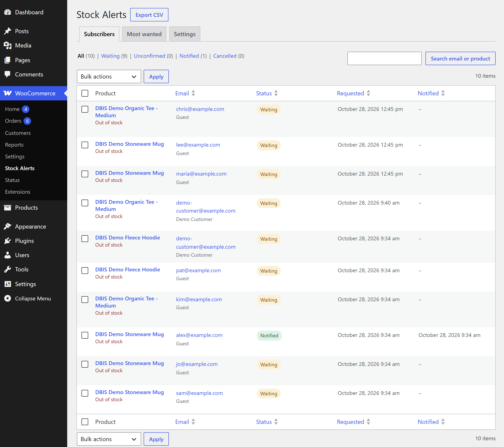The height and width of the screenshot is (447, 504).
Task: Select the alex@example.com row checkbox
Action: (85, 335)
